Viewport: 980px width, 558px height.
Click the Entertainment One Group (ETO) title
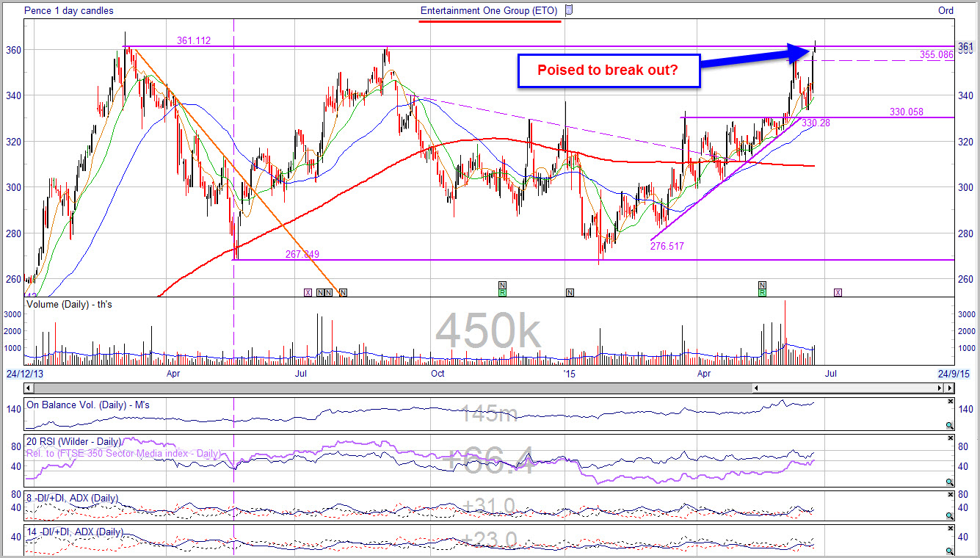coord(488,10)
